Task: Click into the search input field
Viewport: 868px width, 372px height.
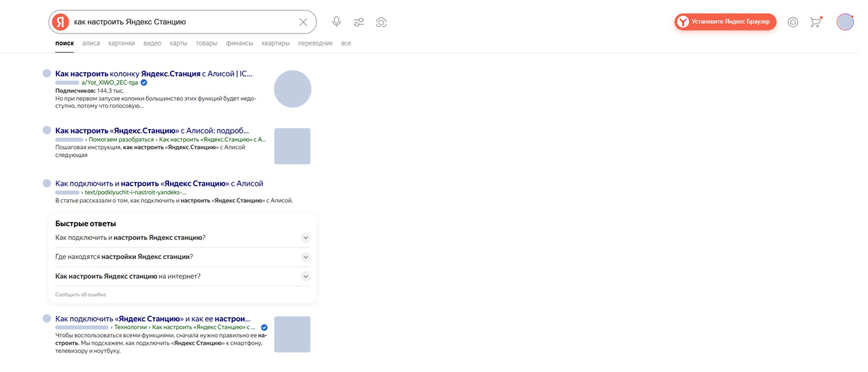Action: pyautogui.click(x=184, y=22)
